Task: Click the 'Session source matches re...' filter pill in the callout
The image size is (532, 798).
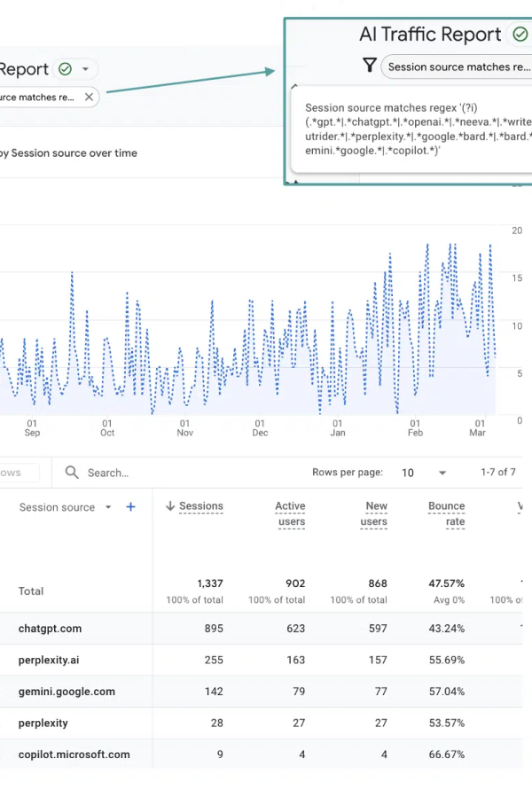Action: tap(458, 66)
